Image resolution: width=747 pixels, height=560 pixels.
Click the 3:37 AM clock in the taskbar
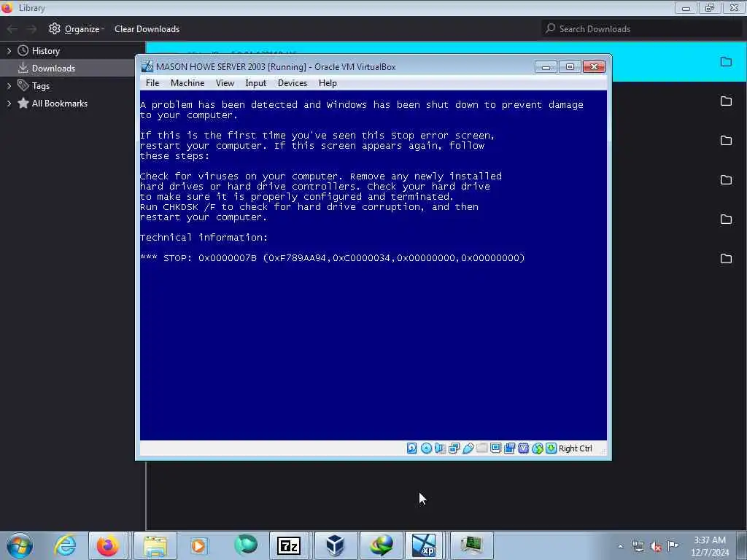710,545
